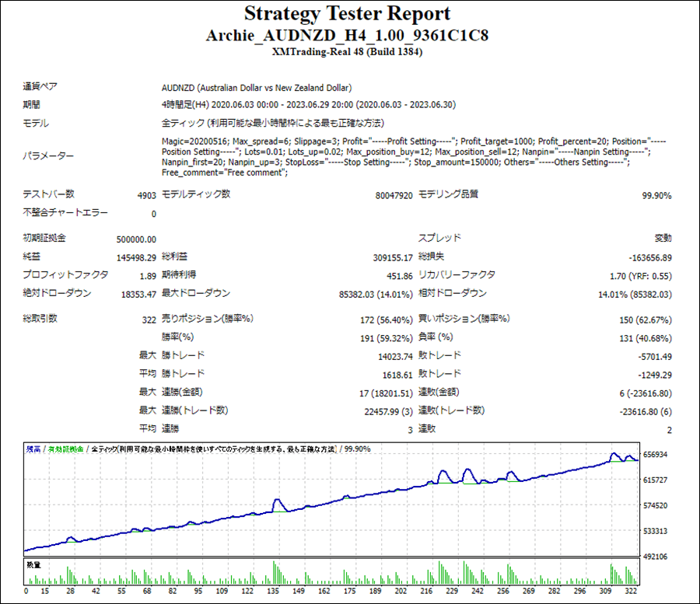Click the chart axis value 533313

tap(656, 531)
